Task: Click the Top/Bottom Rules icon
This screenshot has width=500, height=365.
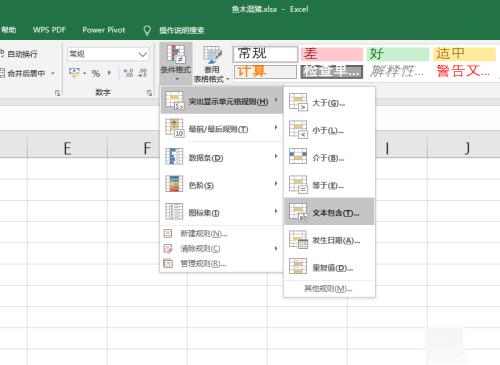Action: click(175, 128)
